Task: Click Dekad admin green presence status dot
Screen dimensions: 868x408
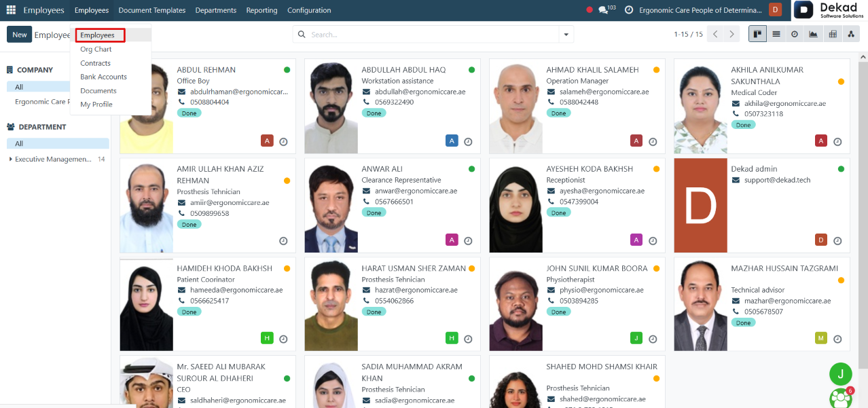Action: click(841, 169)
